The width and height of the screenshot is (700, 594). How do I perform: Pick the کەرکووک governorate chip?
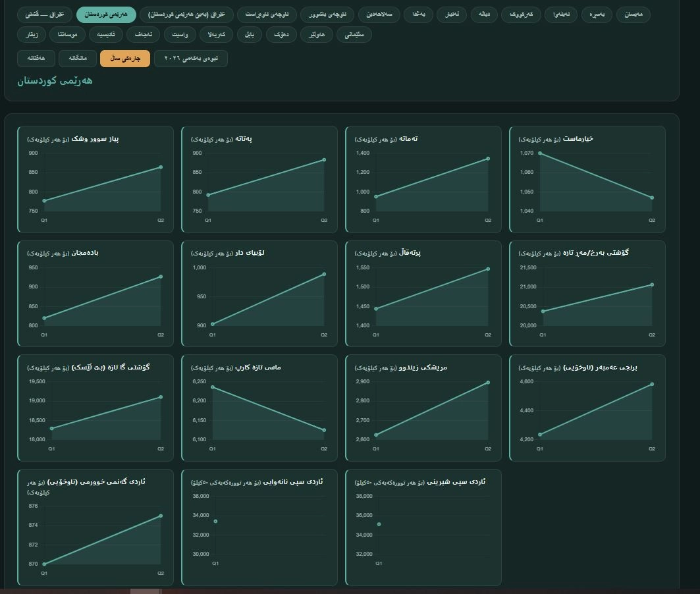521,14
